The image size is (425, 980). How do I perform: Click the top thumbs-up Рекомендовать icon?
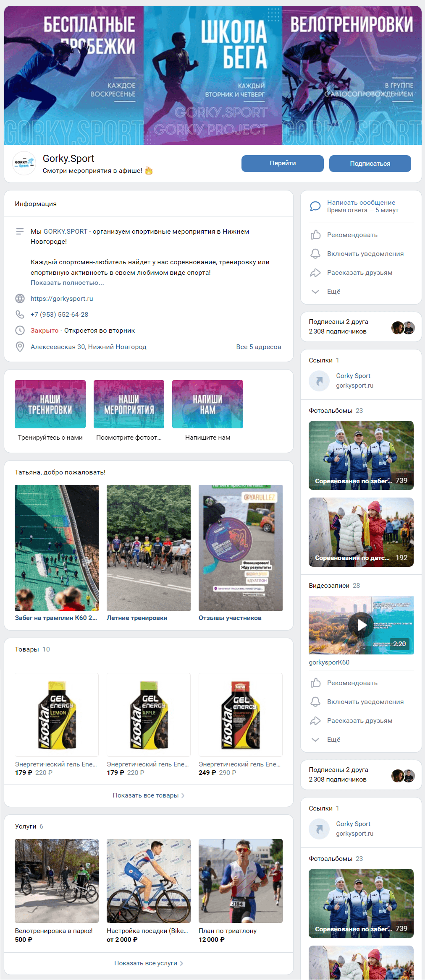point(315,235)
